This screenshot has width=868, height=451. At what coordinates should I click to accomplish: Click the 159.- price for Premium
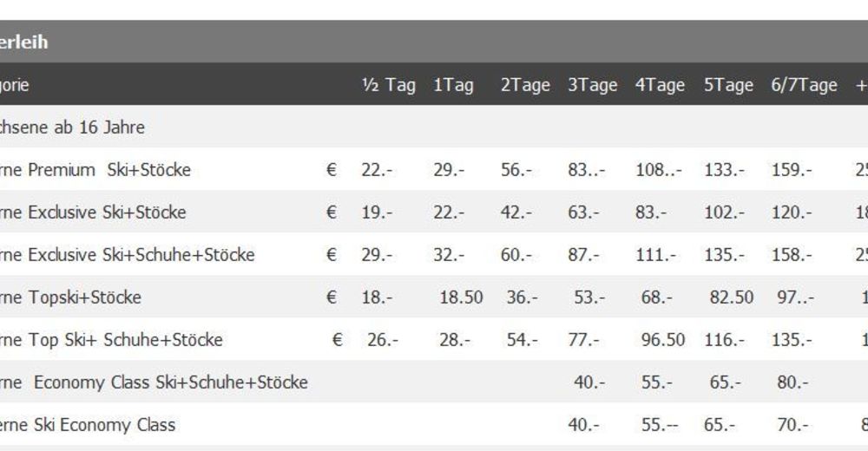[792, 170]
